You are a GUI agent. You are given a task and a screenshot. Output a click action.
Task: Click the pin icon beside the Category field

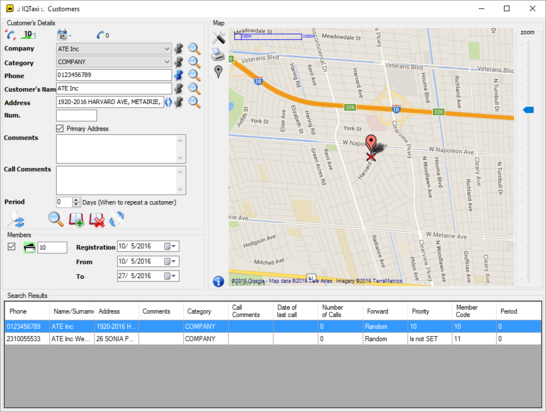[179, 62]
